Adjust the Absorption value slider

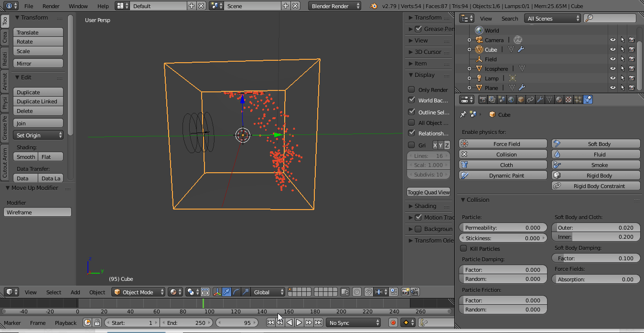[595, 279]
